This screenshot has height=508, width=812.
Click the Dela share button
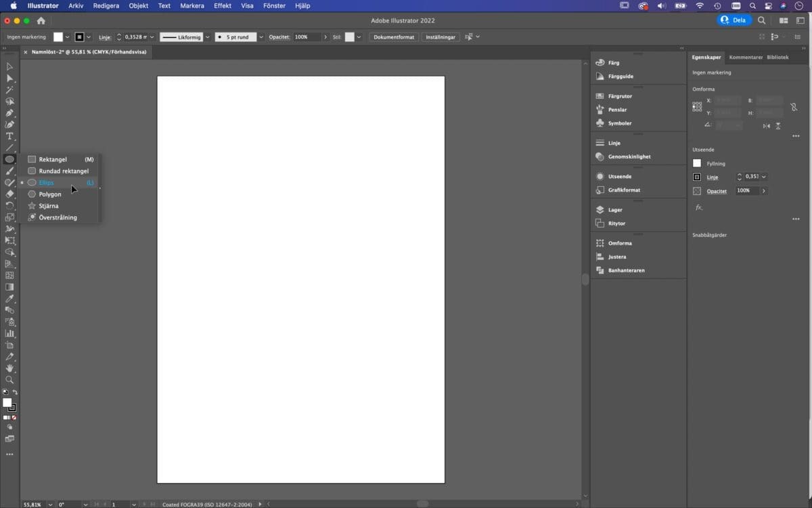click(734, 20)
